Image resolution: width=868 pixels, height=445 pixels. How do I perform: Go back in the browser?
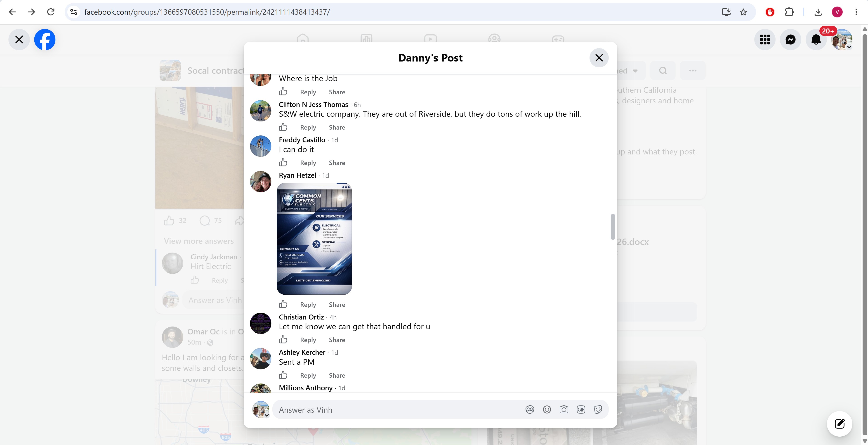[x=12, y=12]
